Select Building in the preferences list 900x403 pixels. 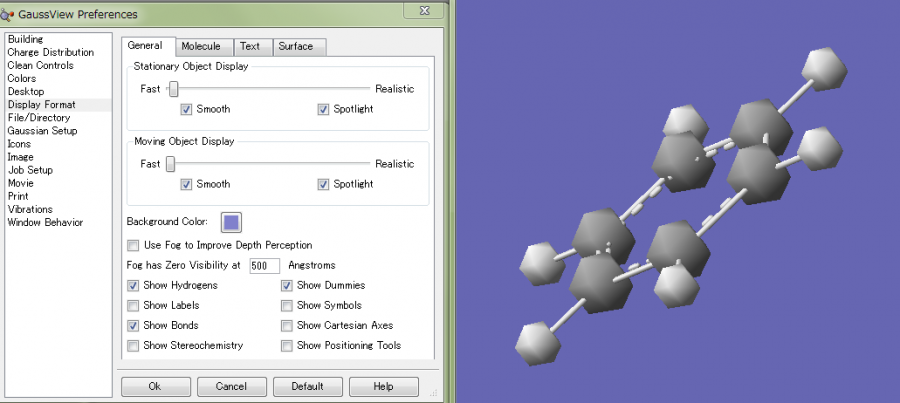click(25, 39)
